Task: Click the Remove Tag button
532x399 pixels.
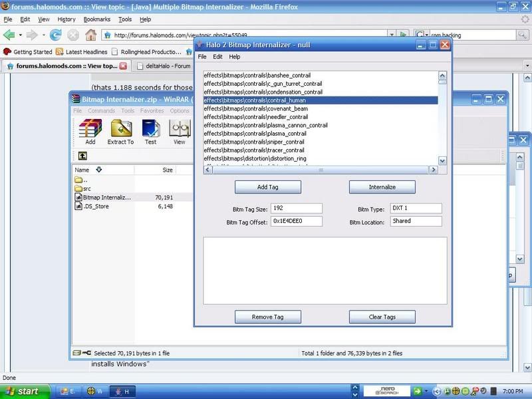Action: pos(268,317)
